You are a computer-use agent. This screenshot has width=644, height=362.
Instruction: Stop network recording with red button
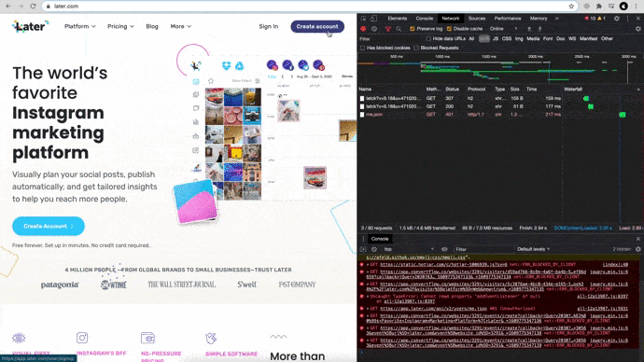[363, 29]
